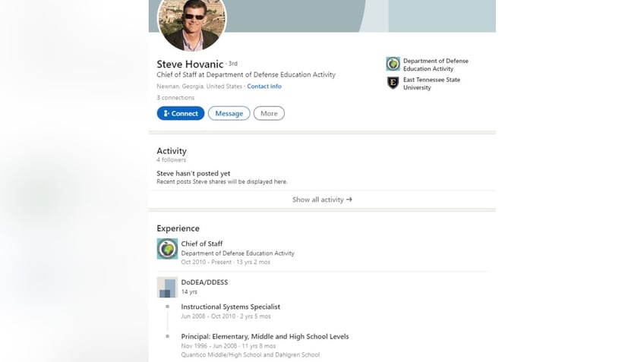Click the Steve hasn't posted yet message

coord(194,173)
